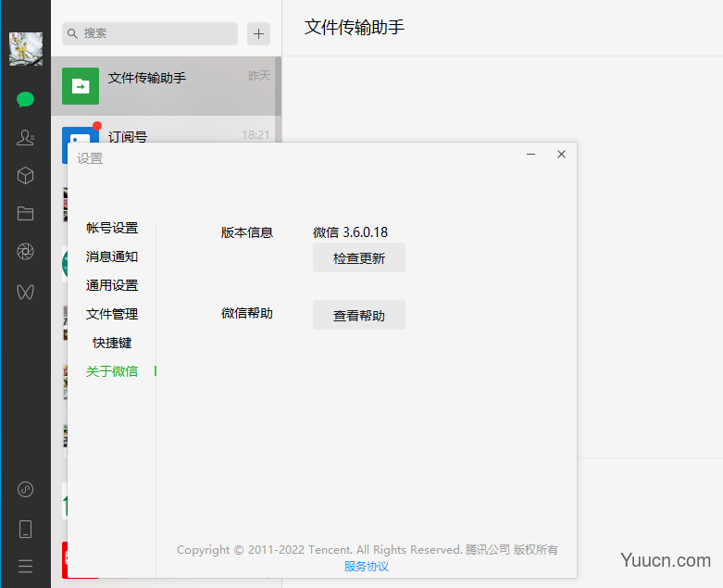The width and height of the screenshot is (723, 588).
Task: Click the chat list scrollbar
Action: coord(279,86)
